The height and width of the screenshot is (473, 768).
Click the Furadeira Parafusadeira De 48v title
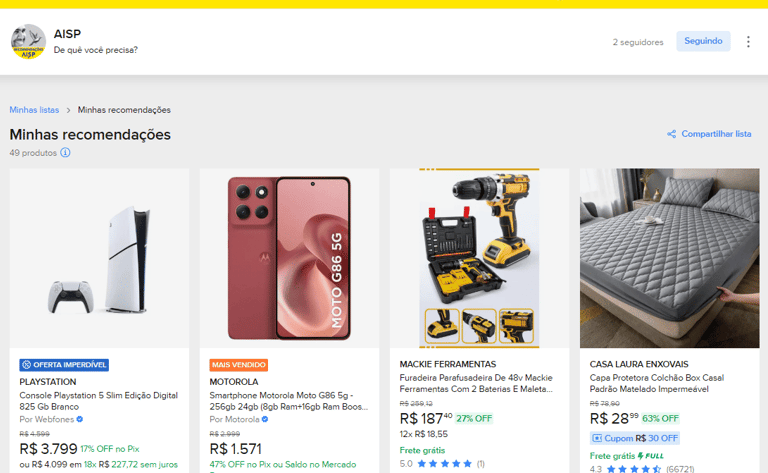tap(476, 383)
